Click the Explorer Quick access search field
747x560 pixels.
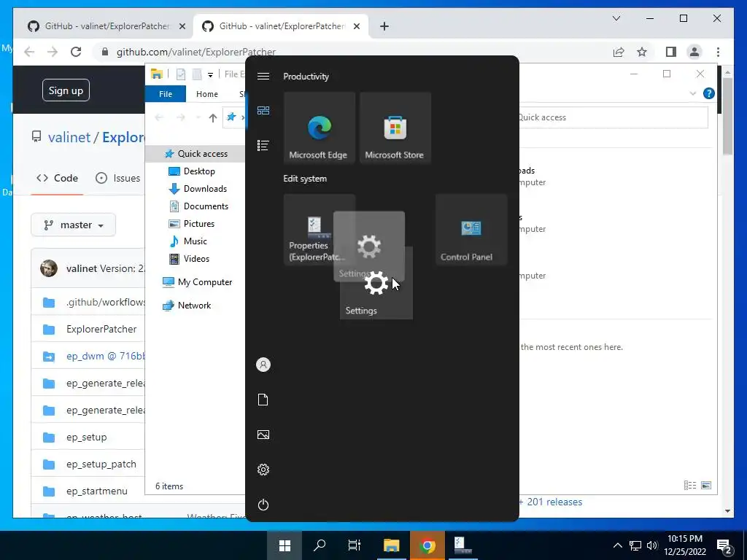[x=613, y=117]
